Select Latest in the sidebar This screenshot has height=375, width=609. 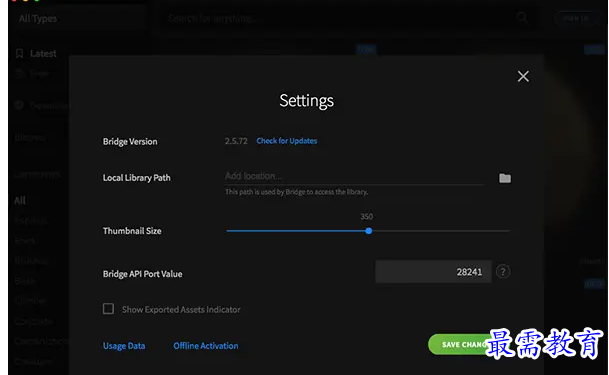pos(43,54)
